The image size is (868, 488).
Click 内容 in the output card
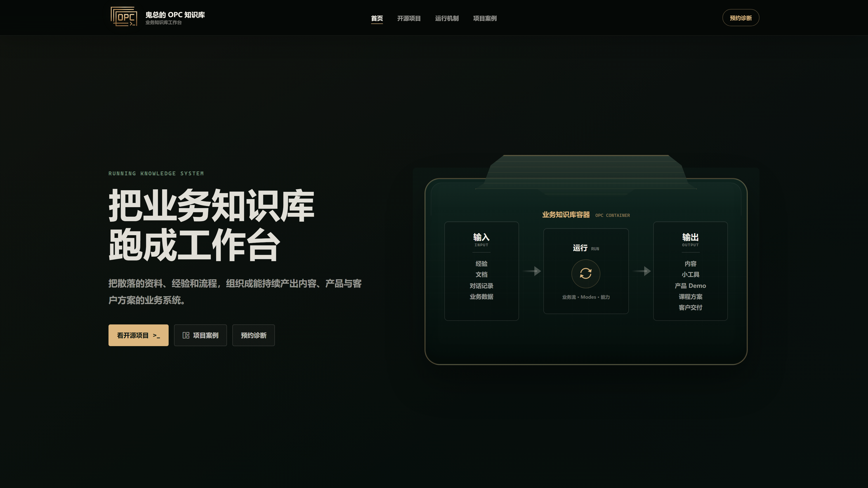pyautogui.click(x=690, y=264)
